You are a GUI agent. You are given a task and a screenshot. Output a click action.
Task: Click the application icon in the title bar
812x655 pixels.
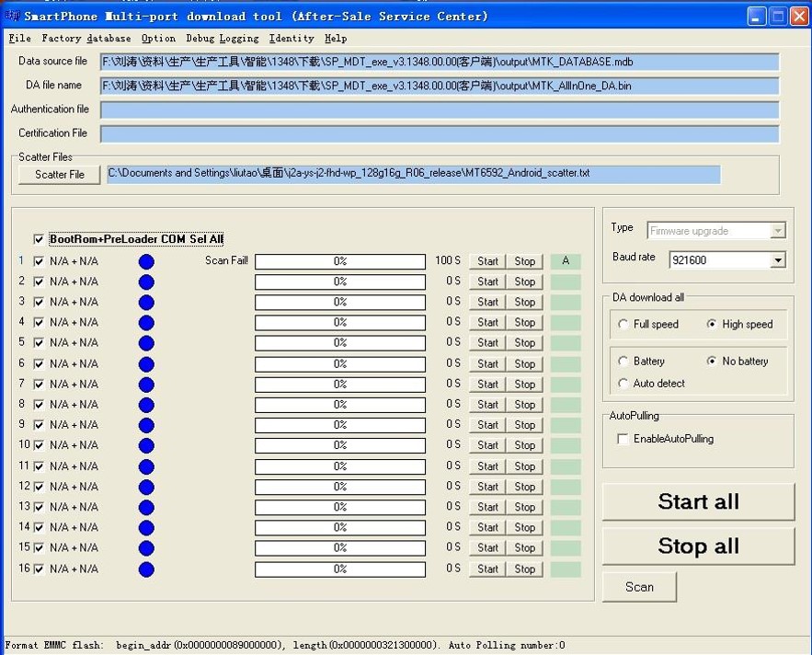(11, 16)
